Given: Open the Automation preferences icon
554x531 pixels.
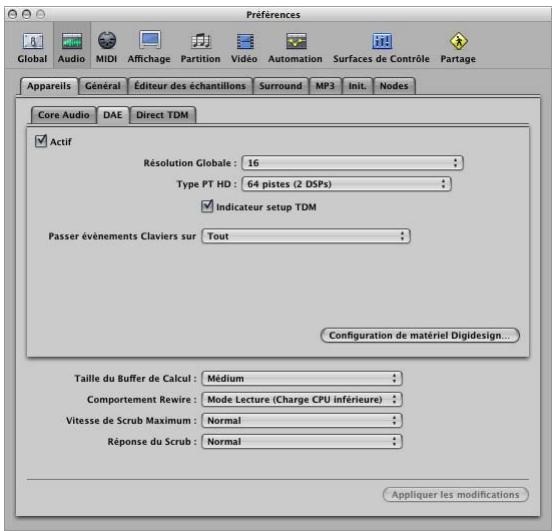Looking at the screenshot, I should click(x=295, y=48).
